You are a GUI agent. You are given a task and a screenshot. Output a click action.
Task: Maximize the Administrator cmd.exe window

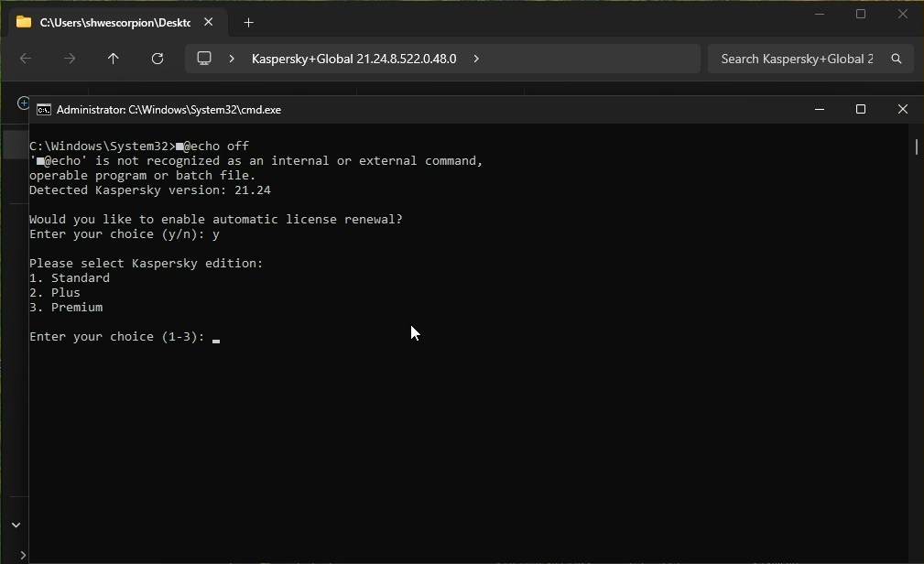coord(861,109)
